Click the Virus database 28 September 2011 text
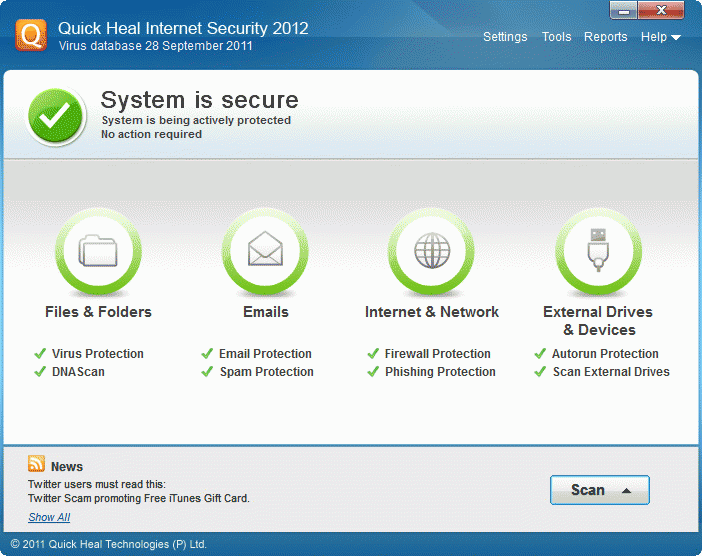The image size is (702, 556). pyautogui.click(x=155, y=46)
